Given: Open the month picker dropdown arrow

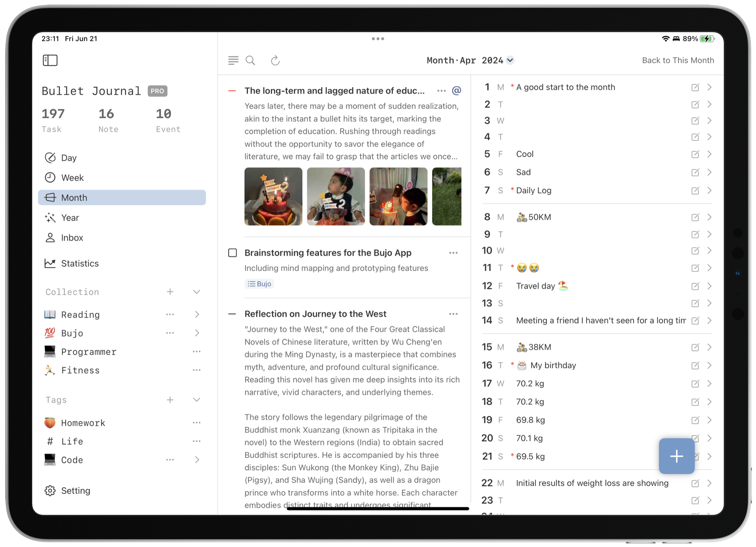Looking at the screenshot, I should (x=510, y=60).
